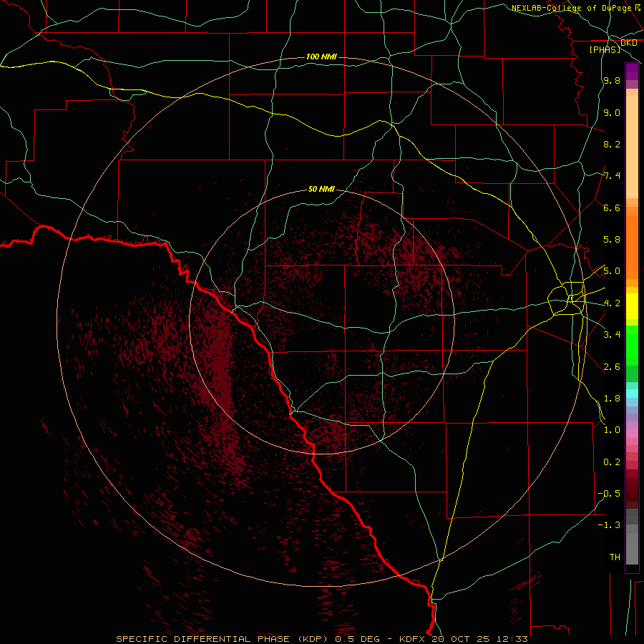Viewport: 644px width, 644px height.
Task: Click the 1.0 value on the color scale
Action: (x=612, y=430)
